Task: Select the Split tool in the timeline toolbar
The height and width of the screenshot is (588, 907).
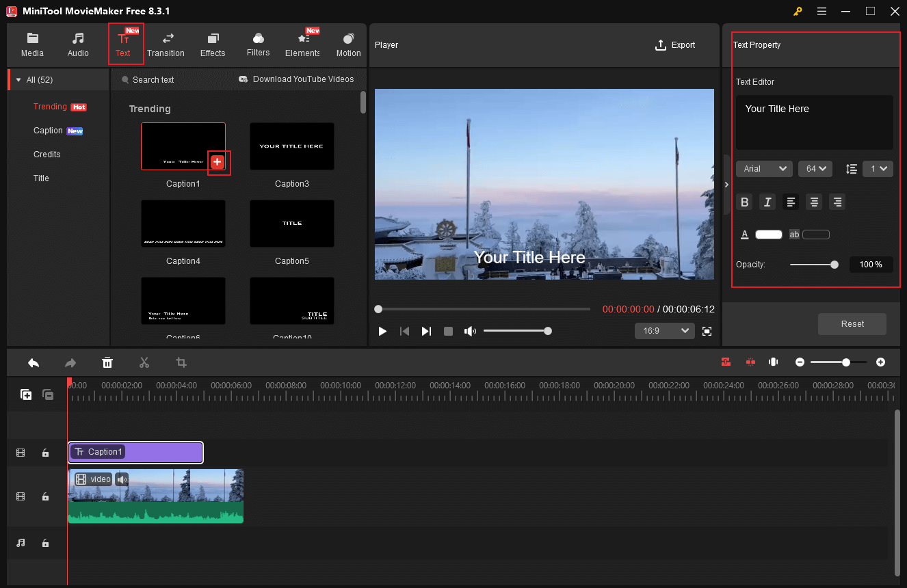Action: (144, 362)
